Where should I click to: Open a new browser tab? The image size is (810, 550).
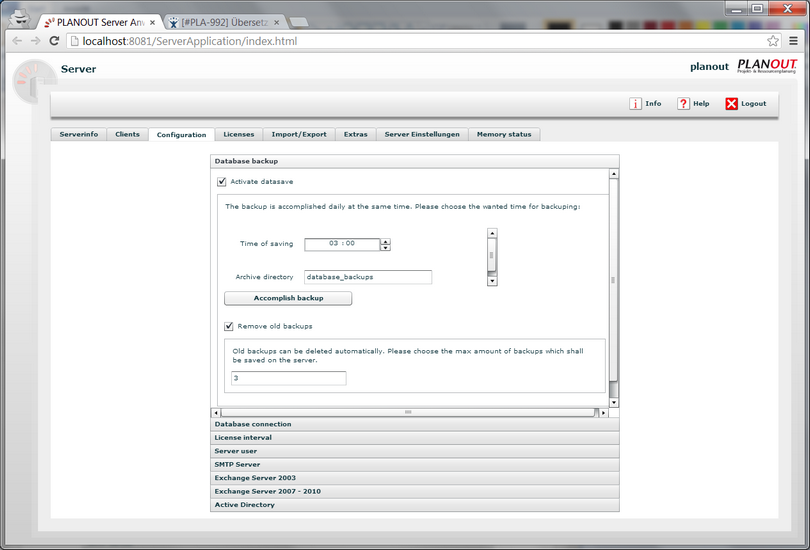299,22
